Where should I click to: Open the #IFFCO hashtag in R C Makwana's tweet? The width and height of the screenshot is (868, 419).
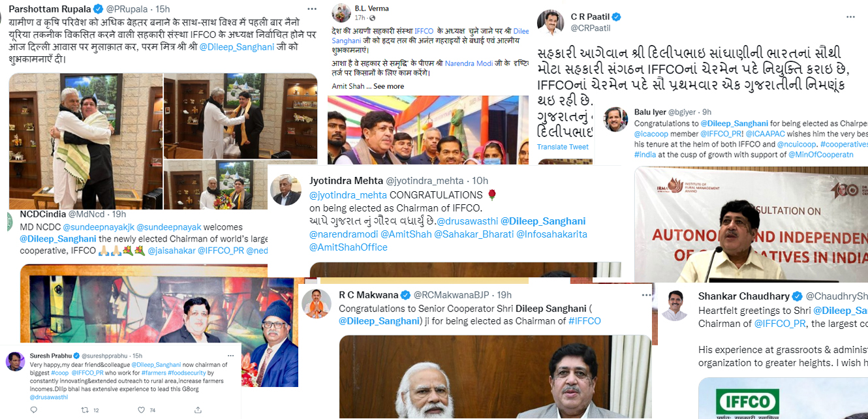click(x=585, y=320)
